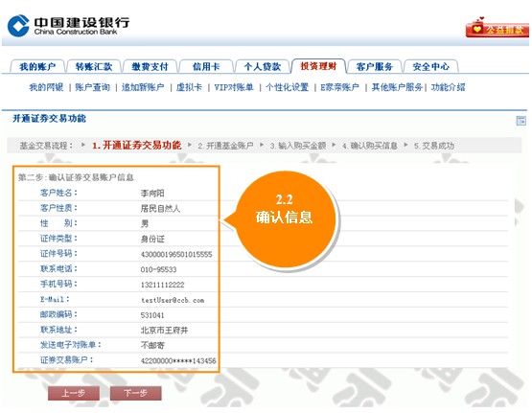Click the 证件号码 field label
Screen dimensions: 532x413
coord(58,254)
